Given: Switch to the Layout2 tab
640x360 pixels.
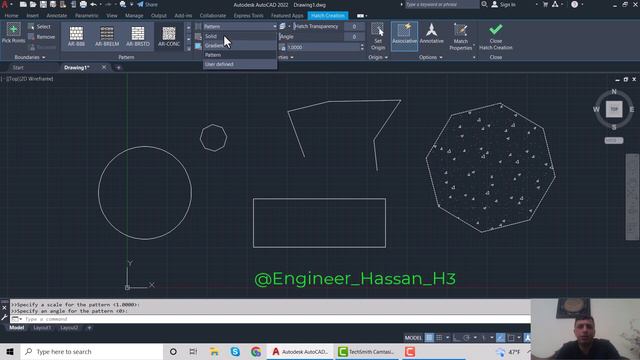Looking at the screenshot, I should pos(69,327).
